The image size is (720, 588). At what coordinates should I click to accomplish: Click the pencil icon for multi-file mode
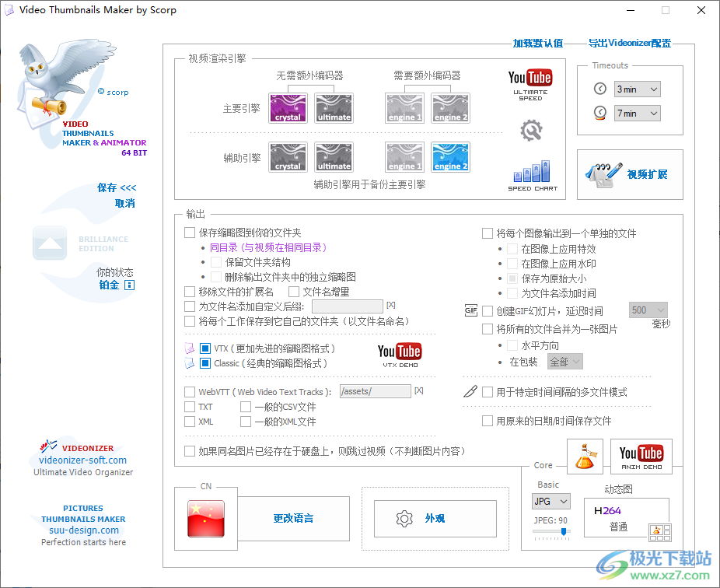pos(470,391)
